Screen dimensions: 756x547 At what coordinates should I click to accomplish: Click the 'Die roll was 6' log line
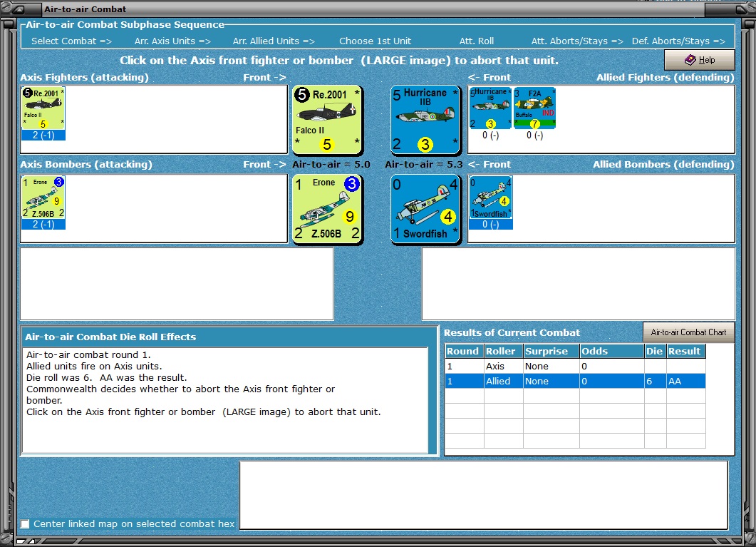point(107,378)
